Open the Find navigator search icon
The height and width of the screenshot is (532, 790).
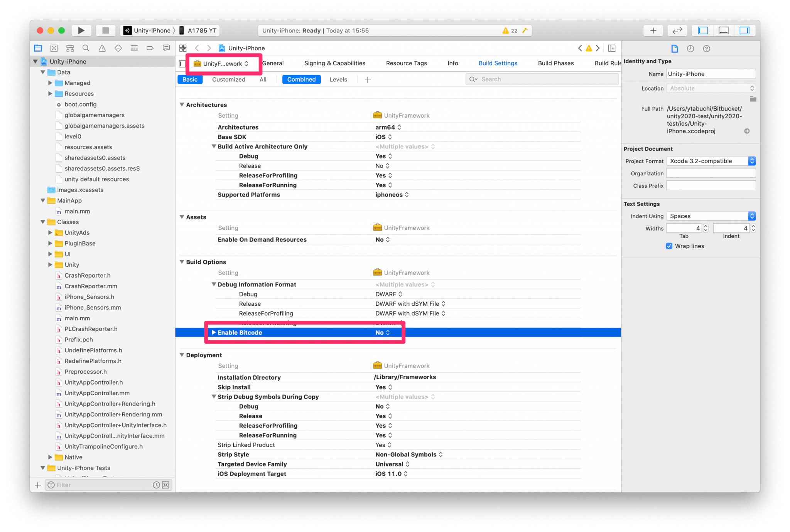tap(86, 48)
